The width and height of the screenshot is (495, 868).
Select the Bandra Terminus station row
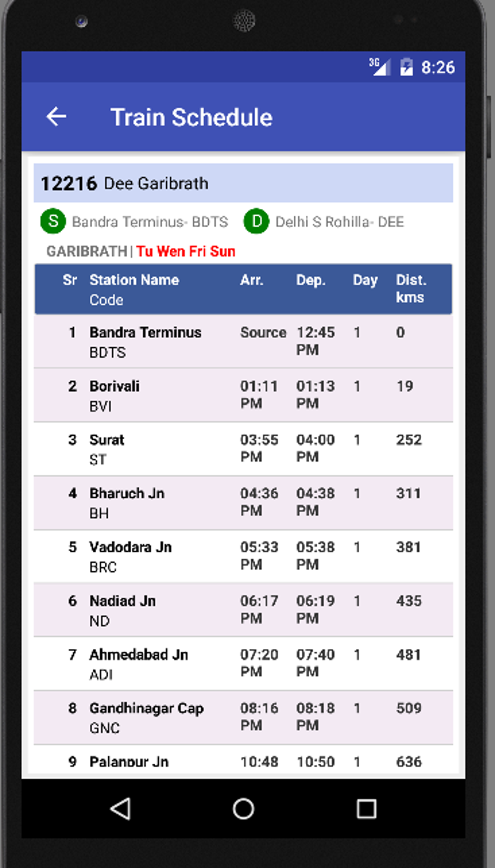[243, 341]
